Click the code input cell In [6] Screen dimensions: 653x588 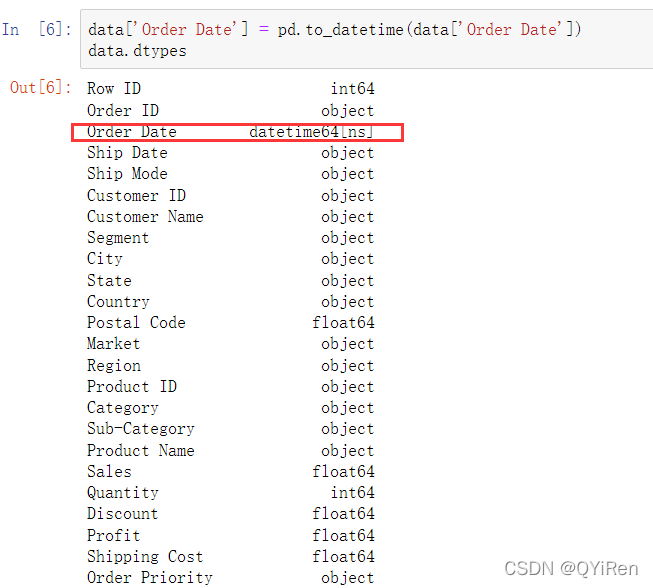pos(366,39)
